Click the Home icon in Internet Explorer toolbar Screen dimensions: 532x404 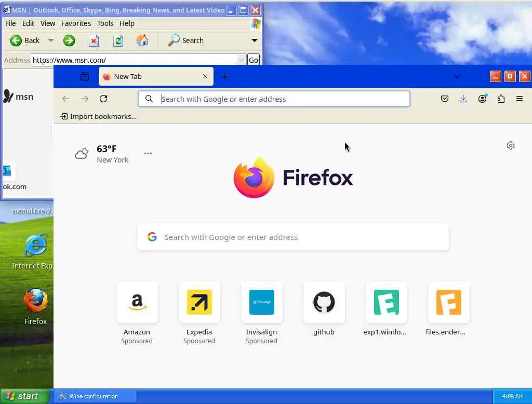pyautogui.click(x=142, y=41)
